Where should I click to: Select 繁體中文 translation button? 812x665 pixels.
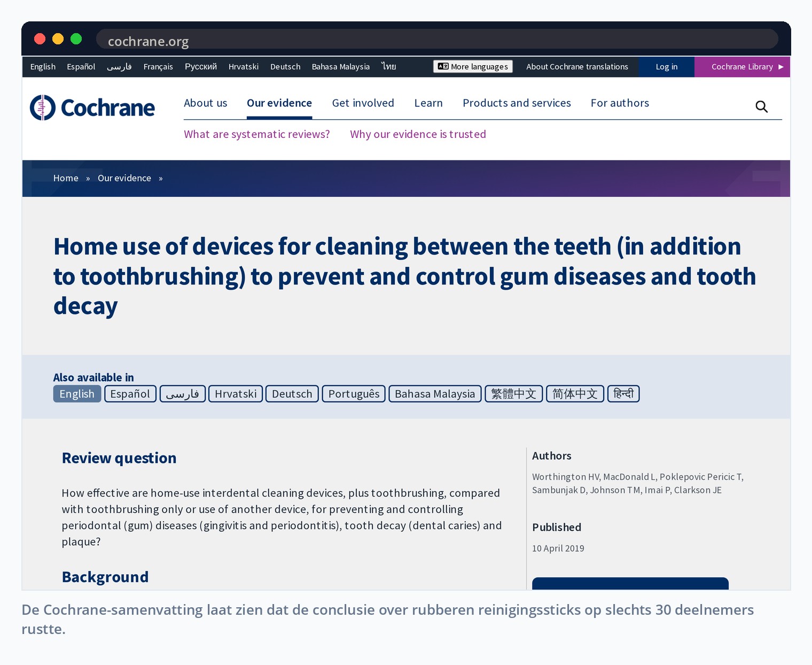coord(514,394)
